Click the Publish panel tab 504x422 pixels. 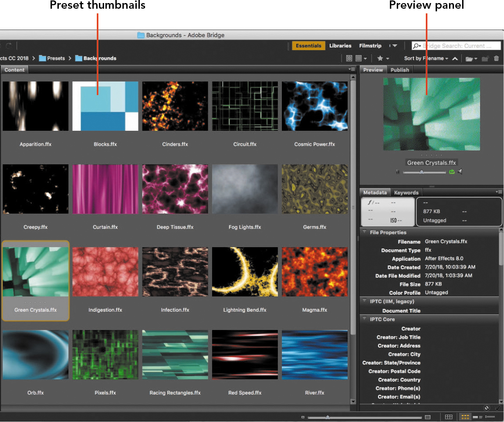click(399, 69)
